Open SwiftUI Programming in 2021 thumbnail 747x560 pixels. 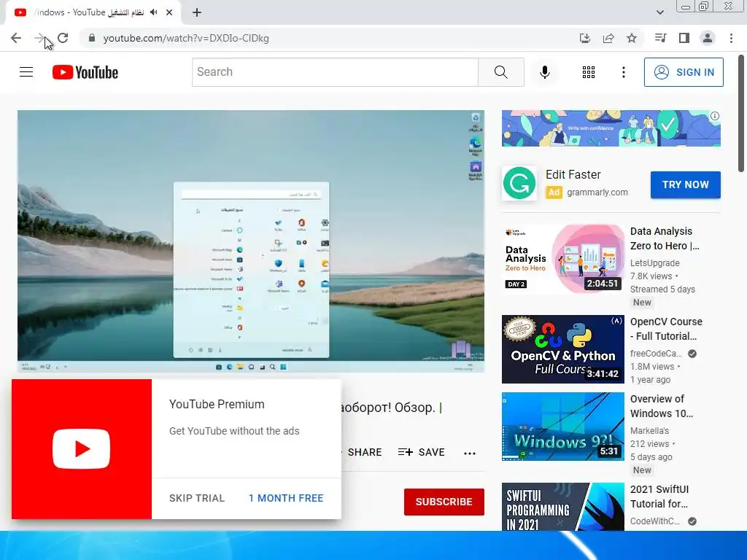(x=563, y=507)
